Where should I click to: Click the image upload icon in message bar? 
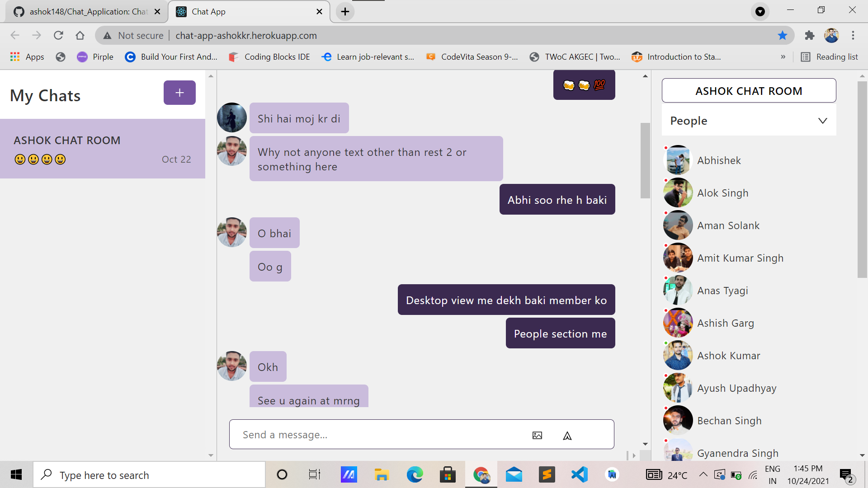[x=537, y=435]
